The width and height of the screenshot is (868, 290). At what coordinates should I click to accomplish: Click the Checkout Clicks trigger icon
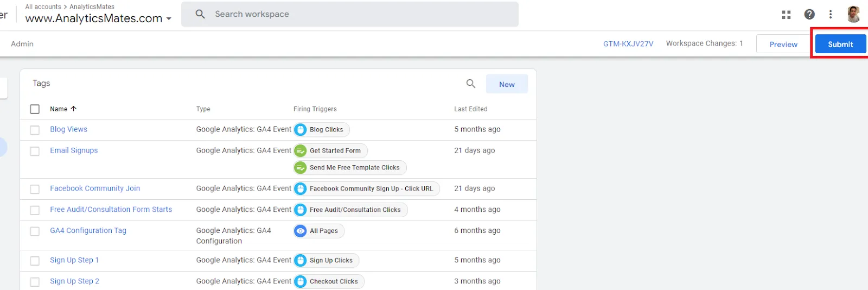click(301, 282)
